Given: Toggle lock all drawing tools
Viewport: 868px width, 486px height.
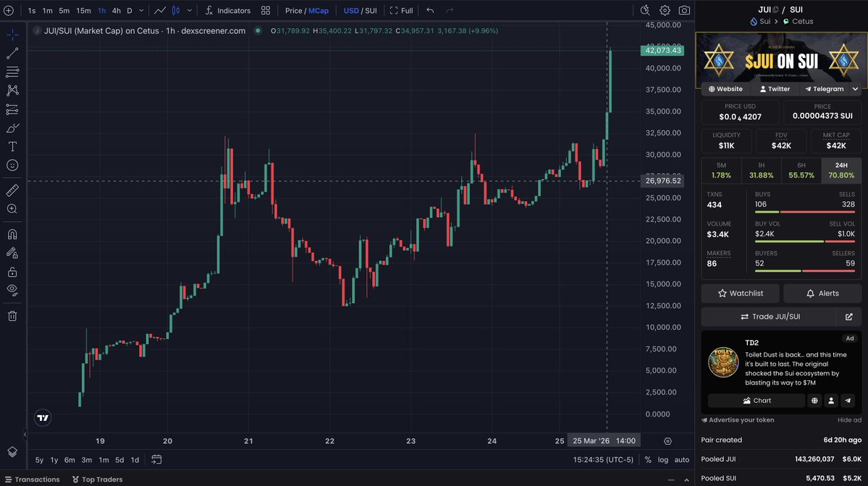Looking at the screenshot, I should 12,272.
